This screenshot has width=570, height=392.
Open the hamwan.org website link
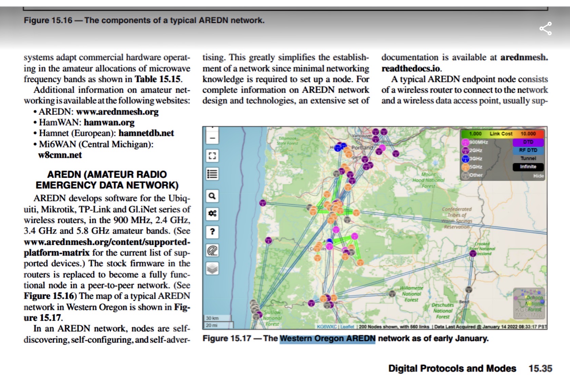(109, 122)
